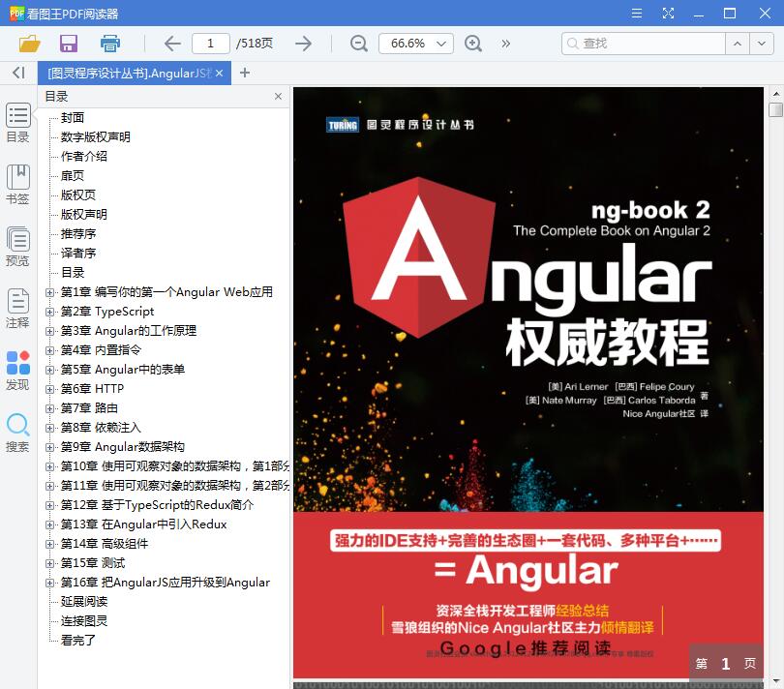Open 第13章 在Angular中引入Redux chapter
Viewport: 784px width, 689px height.
click(143, 524)
